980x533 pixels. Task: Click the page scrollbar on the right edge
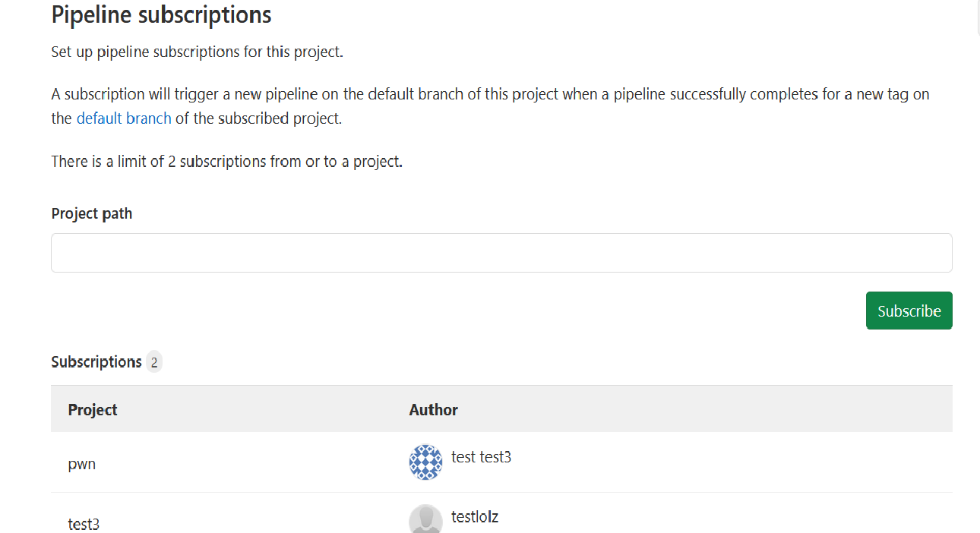pyautogui.click(x=977, y=19)
